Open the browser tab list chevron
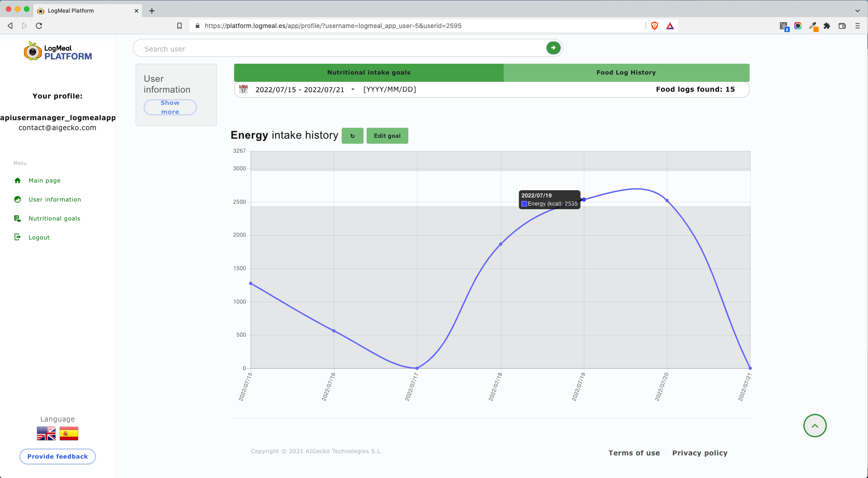The width and height of the screenshot is (868, 478). pyautogui.click(x=857, y=10)
